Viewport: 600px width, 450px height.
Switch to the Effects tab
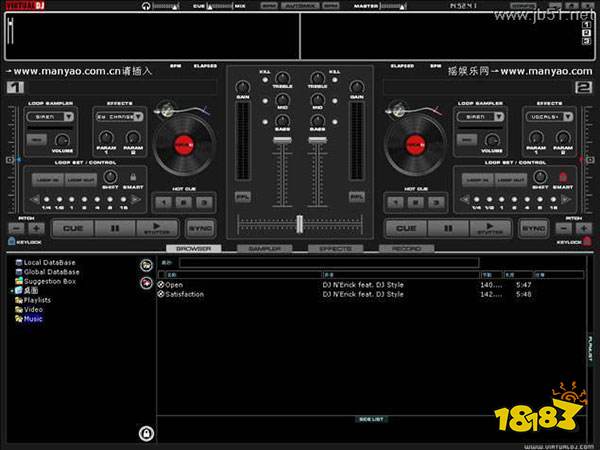point(336,249)
